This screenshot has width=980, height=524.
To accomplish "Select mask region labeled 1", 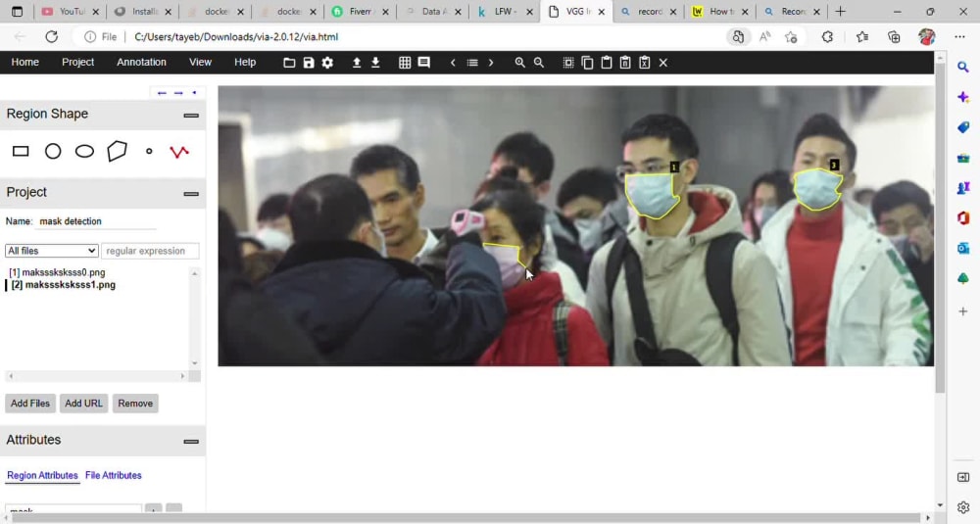I will (x=652, y=194).
